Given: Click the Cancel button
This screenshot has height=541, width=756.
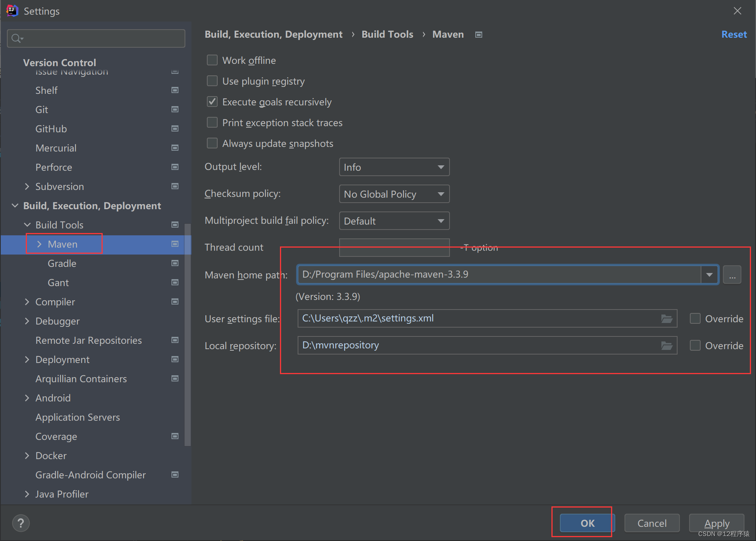Looking at the screenshot, I should click(x=652, y=523).
